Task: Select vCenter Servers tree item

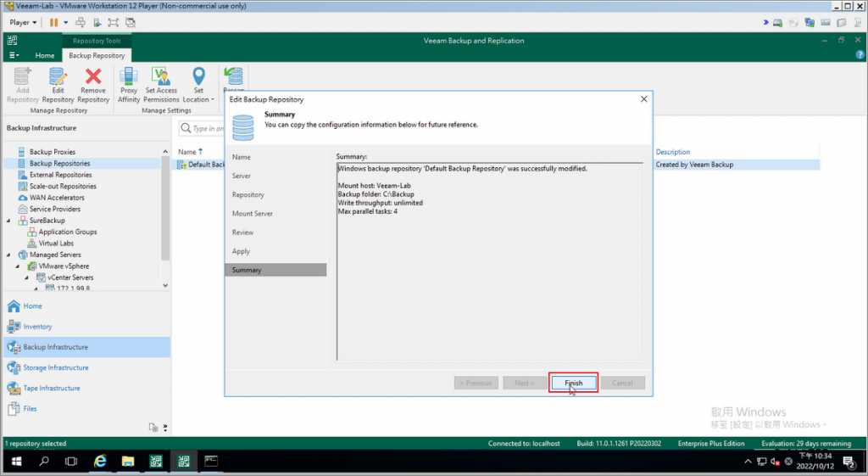Action: [x=70, y=277]
